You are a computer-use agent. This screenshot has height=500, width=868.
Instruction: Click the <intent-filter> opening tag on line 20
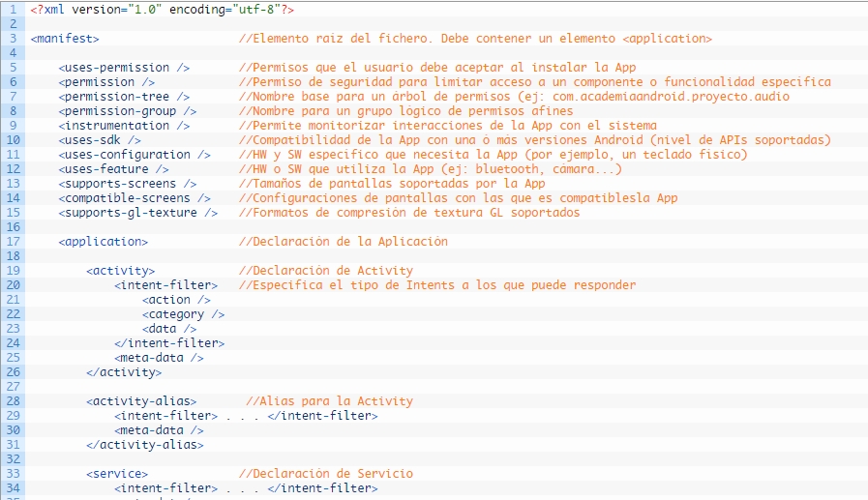coord(166,285)
